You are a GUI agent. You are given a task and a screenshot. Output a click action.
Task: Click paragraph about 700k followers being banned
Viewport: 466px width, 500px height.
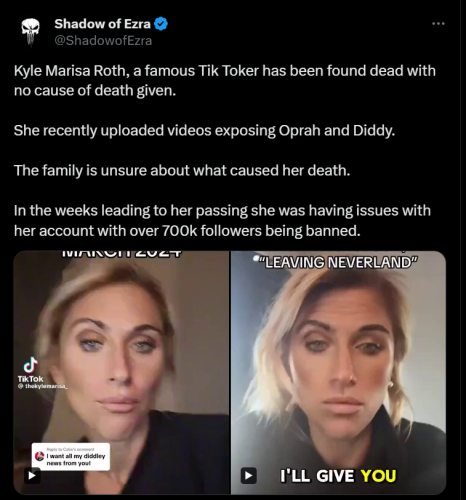(x=222, y=220)
